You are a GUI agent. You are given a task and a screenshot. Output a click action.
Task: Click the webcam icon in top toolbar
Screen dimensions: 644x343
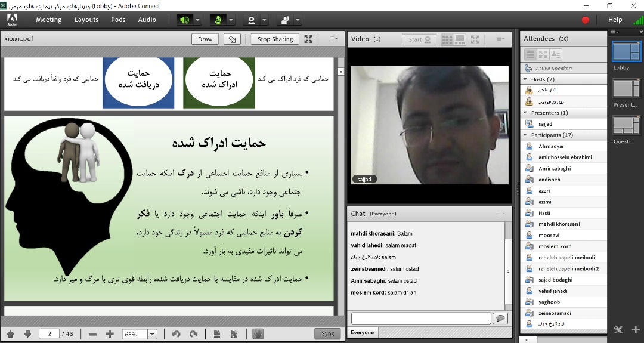[x=252, y=20]
